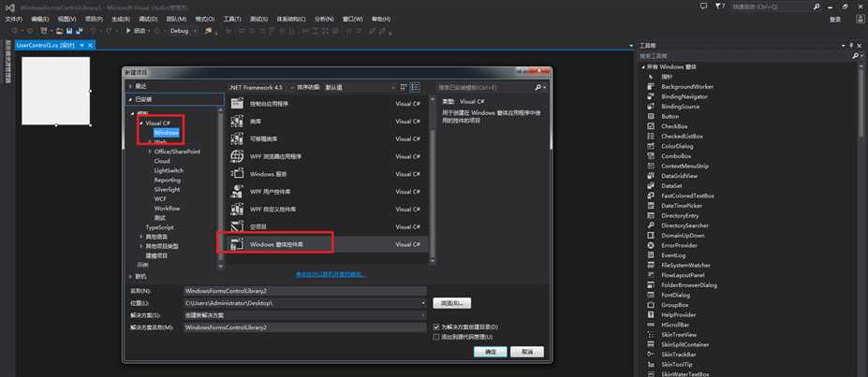
Task: Select the Windows tree node
Action: (167, 133)
